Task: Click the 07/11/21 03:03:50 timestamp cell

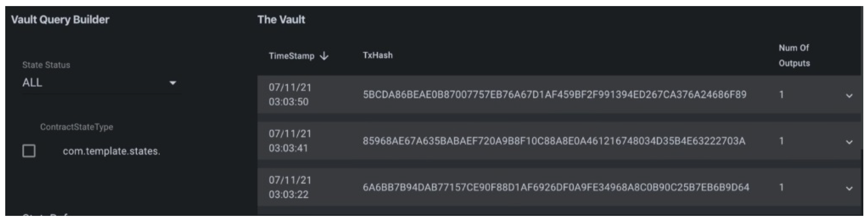Action: (x=290, y=95)
